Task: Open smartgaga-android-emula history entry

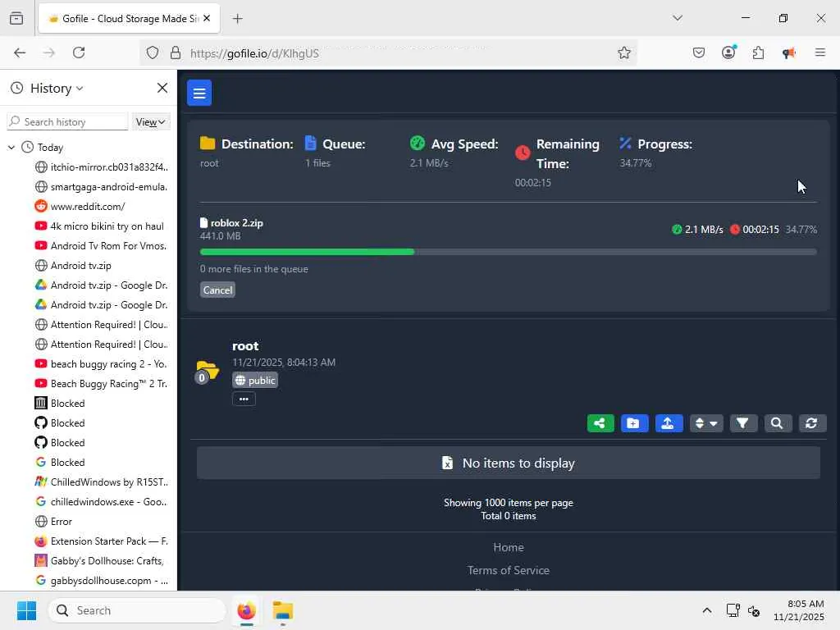Action: point(102,187)
